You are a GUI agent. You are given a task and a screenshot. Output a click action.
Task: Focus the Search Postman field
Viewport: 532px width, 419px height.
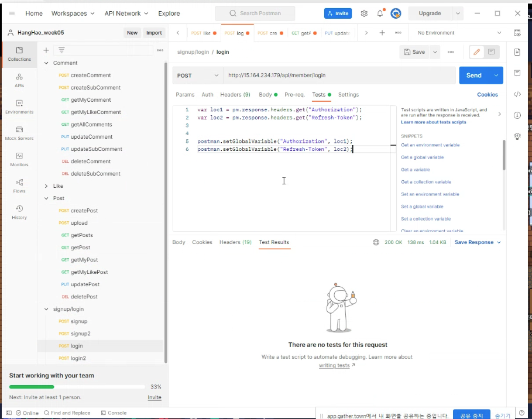pos(255,13)
